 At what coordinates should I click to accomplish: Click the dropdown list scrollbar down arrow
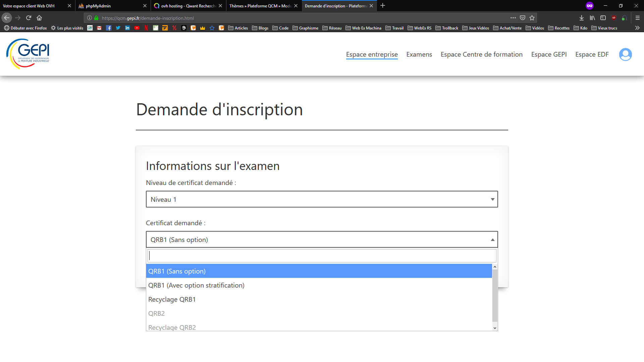495,328
